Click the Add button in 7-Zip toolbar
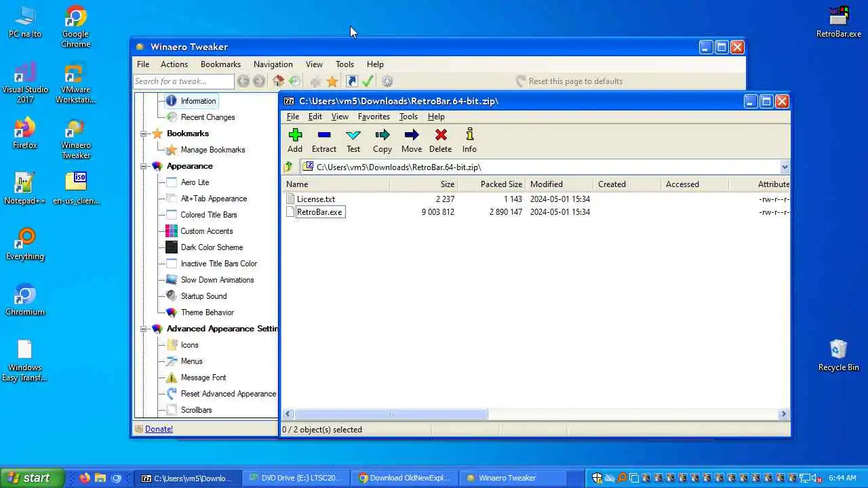Screen dimensions: 868x488 tap(295, 141)
